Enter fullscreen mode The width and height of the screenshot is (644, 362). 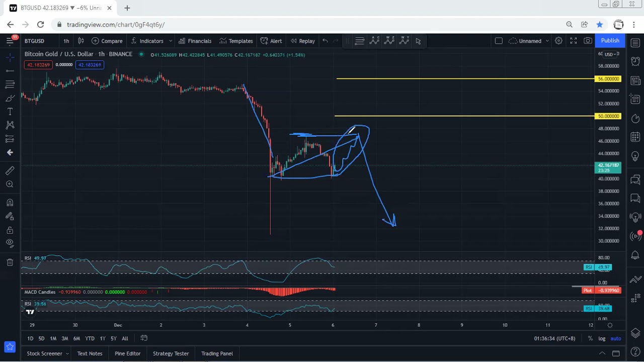pyautogui.click(x=573, y=41)
